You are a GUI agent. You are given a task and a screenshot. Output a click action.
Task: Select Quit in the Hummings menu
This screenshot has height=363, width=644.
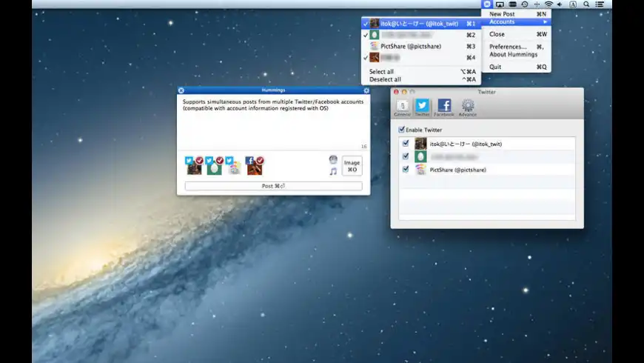516,67
